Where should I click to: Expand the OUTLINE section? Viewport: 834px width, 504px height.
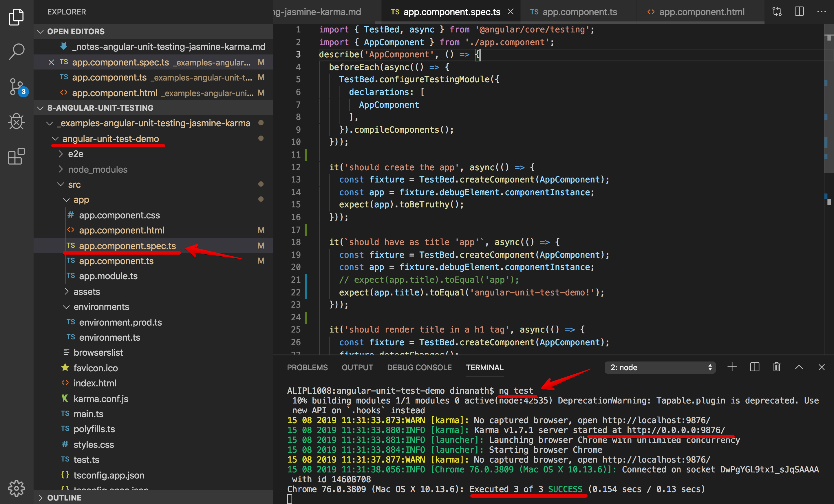click(64, 498)
